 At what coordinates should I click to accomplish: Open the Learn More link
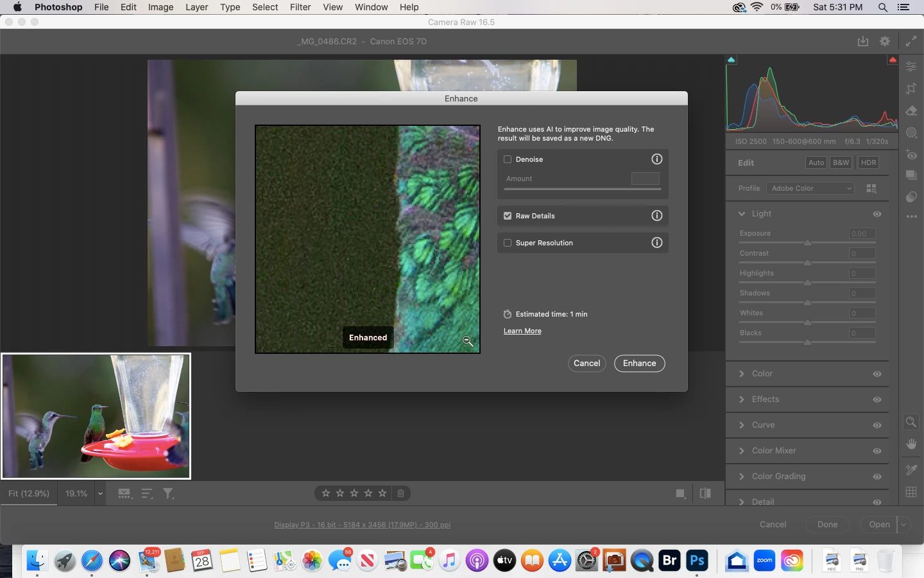tap(522, 331)
